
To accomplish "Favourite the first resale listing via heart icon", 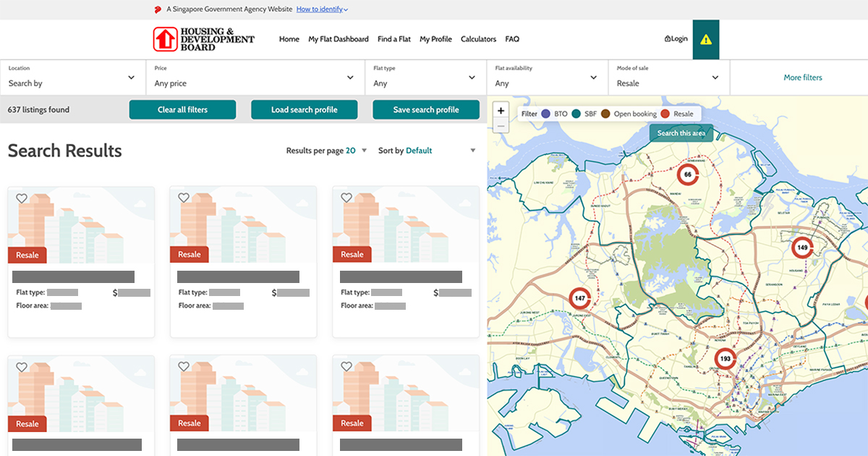I will 22,197.
